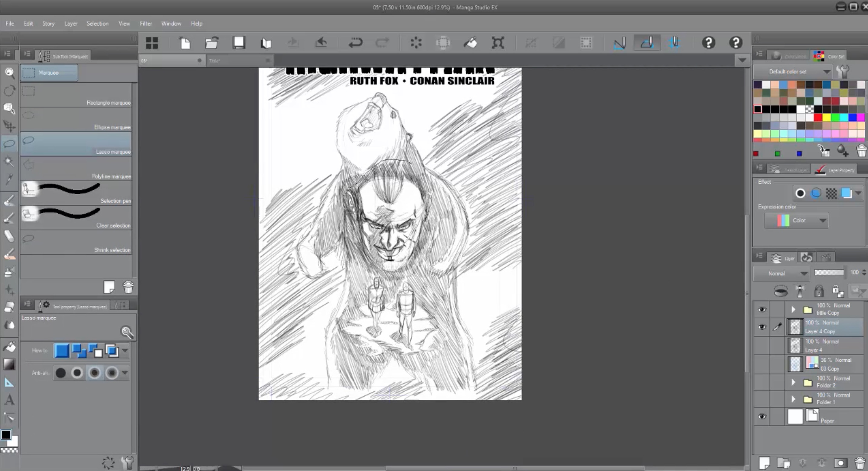Choose the Rectangle marquee sub tool
868x471 pixels.
coord(76,95)
